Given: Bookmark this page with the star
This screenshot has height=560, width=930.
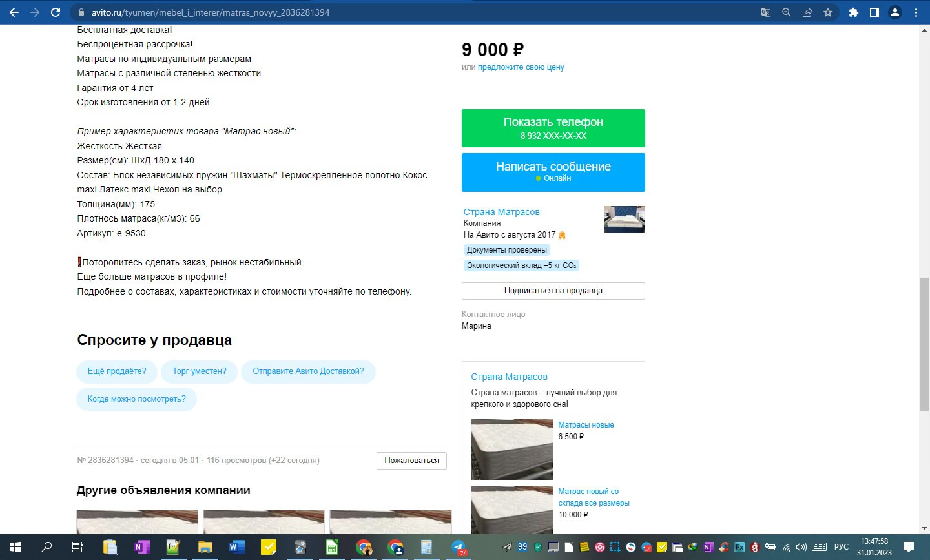Looking at the screenshot, I should coord(828,12).
